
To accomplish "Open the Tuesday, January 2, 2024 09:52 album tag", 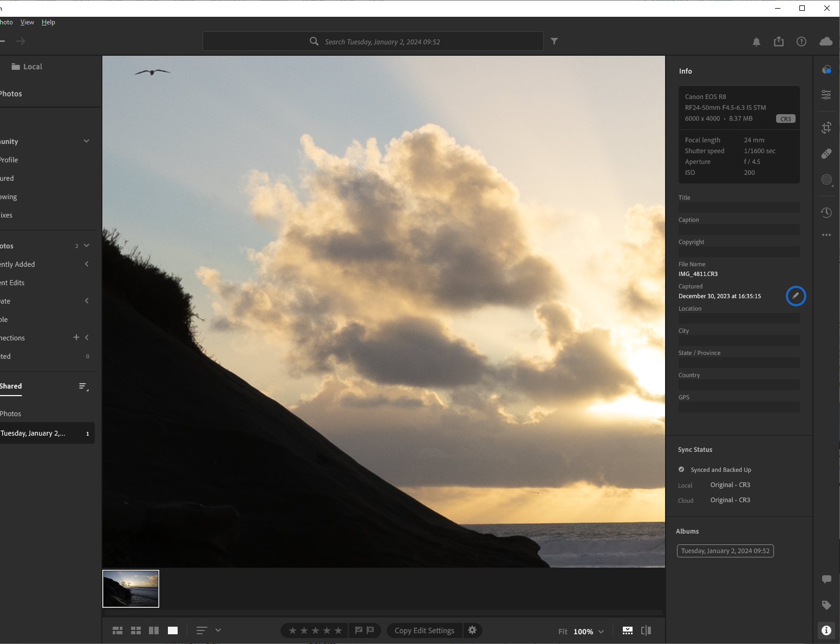I will pos(725,551).
